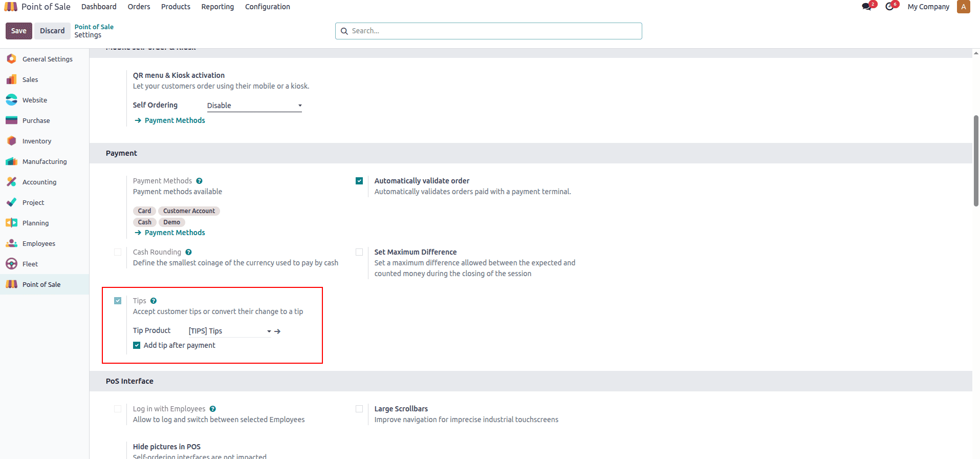This screenshot has height=459, width=980.
Task: Uncheck Automatically validate order
Action: point(359,181)
